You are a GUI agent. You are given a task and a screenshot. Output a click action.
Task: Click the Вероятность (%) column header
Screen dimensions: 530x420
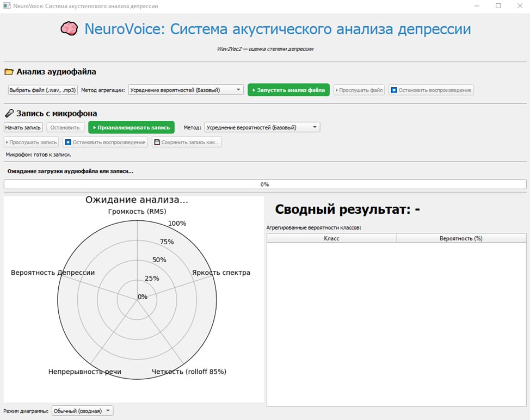coord(461,238)
